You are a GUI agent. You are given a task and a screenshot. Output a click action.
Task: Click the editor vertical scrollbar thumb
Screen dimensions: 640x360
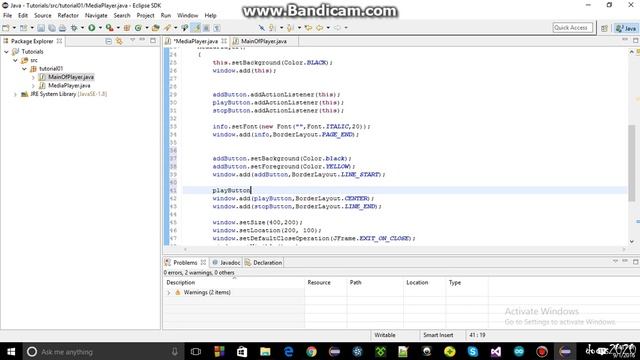coord(631,163)
